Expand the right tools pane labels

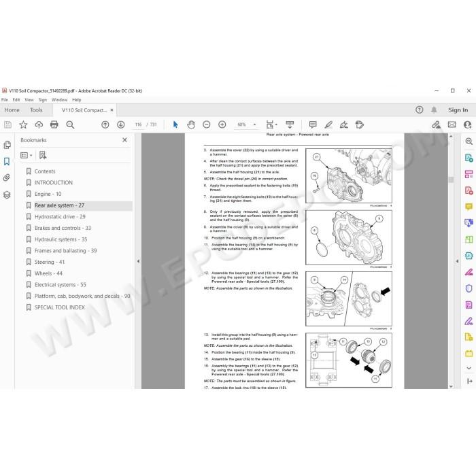[469, 381]
